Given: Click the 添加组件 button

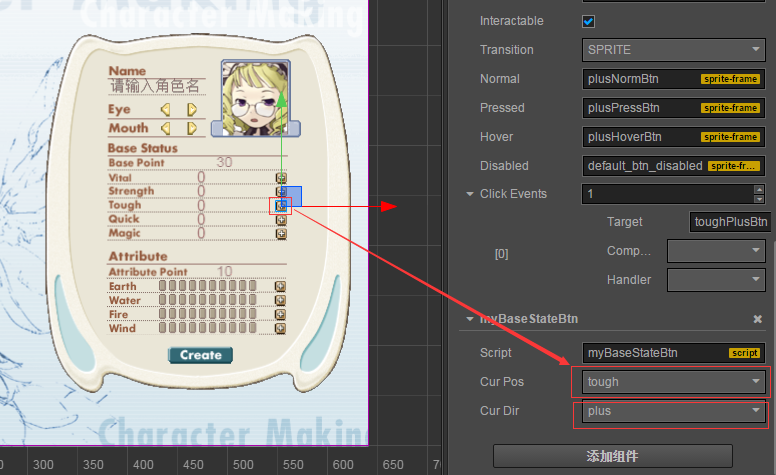Looking at the screenshot, I should [x=613, y=456].
